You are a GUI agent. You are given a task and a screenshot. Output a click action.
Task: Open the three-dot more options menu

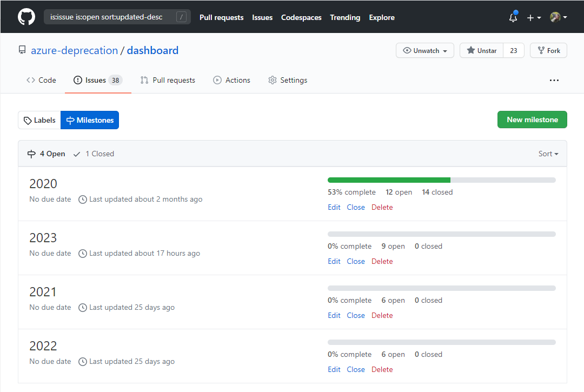pyautogui.click(x=554, y=81)
